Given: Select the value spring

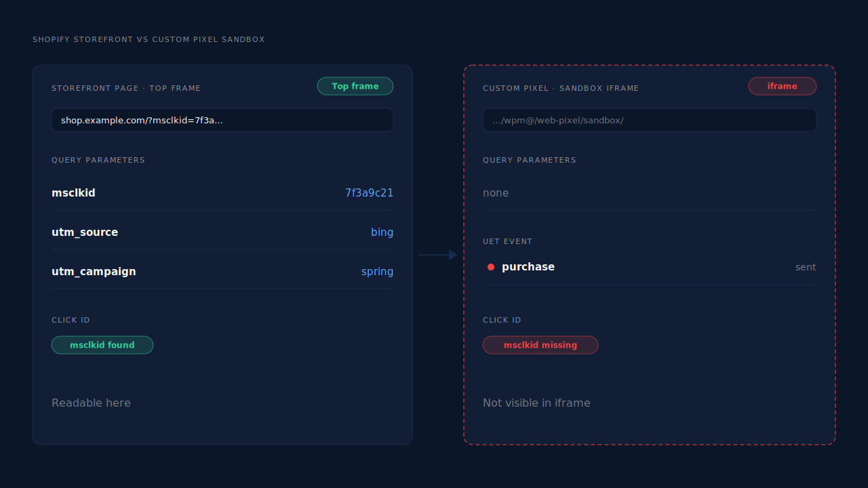Looking at the screenshot, I should click(x=377, y=272).
